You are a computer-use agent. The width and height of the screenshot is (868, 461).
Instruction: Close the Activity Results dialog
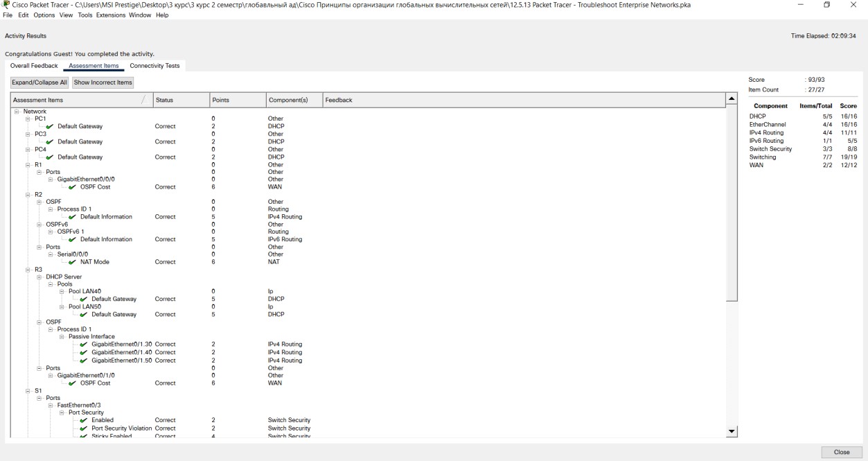point(842,452)
